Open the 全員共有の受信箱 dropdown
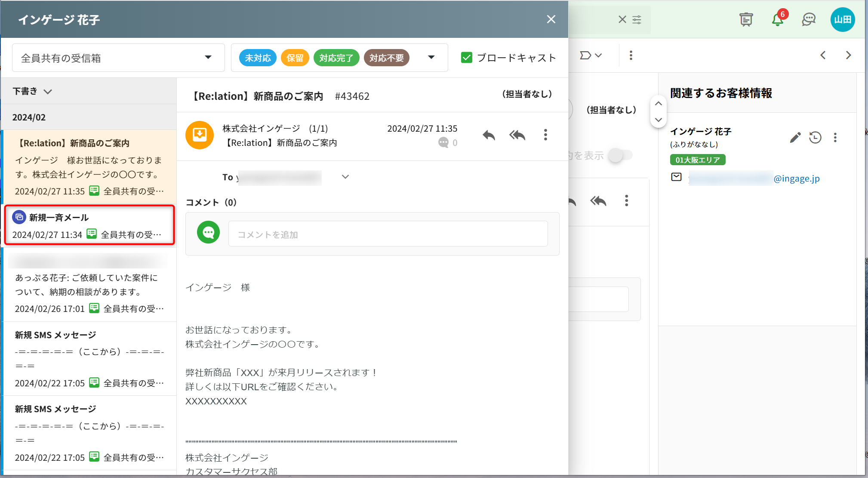 pyautogui.click(x=118, y=58)
